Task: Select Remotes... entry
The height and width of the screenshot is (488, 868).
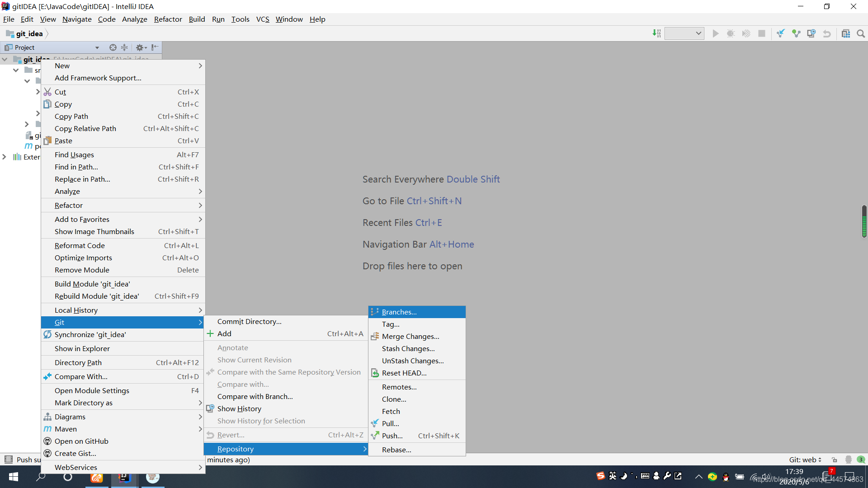Action: point(417,387)
